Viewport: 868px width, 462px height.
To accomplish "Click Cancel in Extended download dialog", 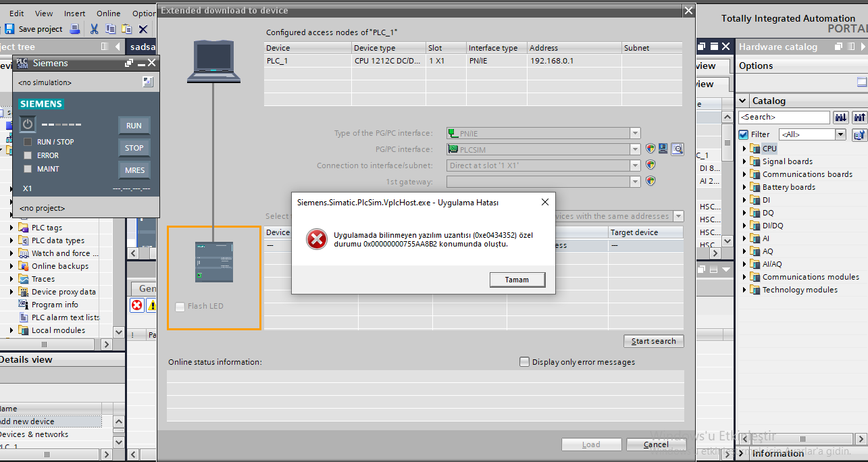I will (656, 444).
